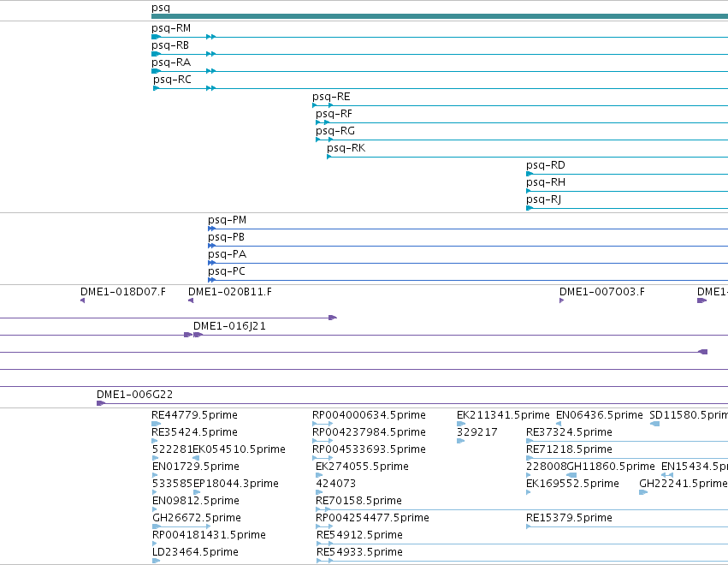Viewport: 728px width, 565px height.
Task: Select transcript psq-RH label
Action: (x=546, y=182)
